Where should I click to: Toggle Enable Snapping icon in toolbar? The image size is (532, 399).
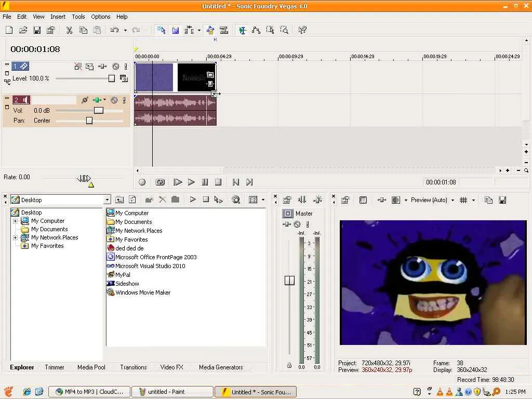[x=161, y=30]
